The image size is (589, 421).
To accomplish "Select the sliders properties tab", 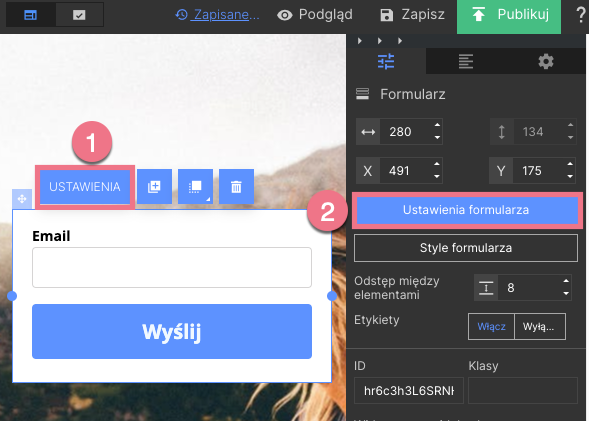I will (x=386, y=61).
